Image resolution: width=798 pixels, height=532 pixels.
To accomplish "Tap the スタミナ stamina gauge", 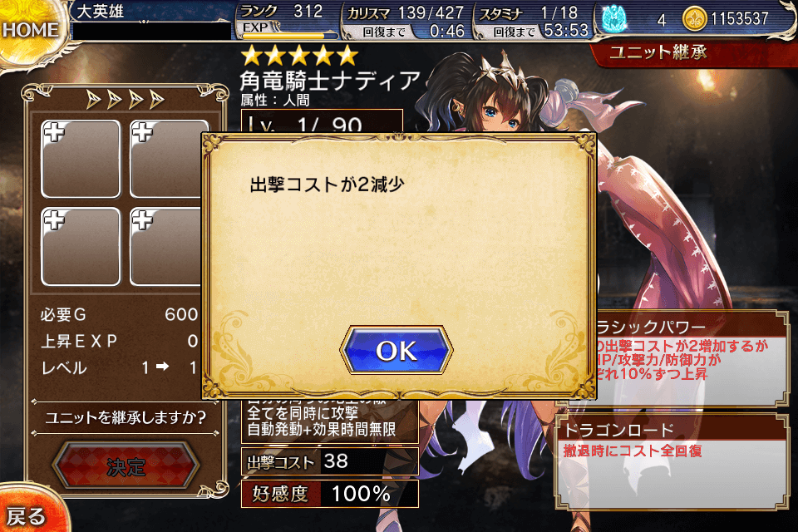I will (x=532, y=22).
